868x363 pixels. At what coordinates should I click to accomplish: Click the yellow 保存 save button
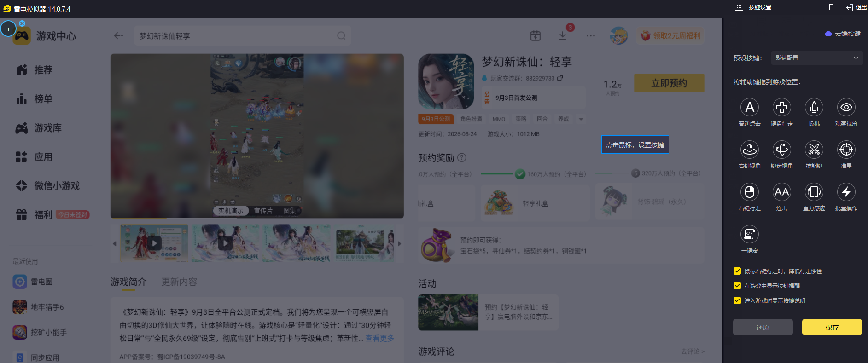(x=832, y=327)
